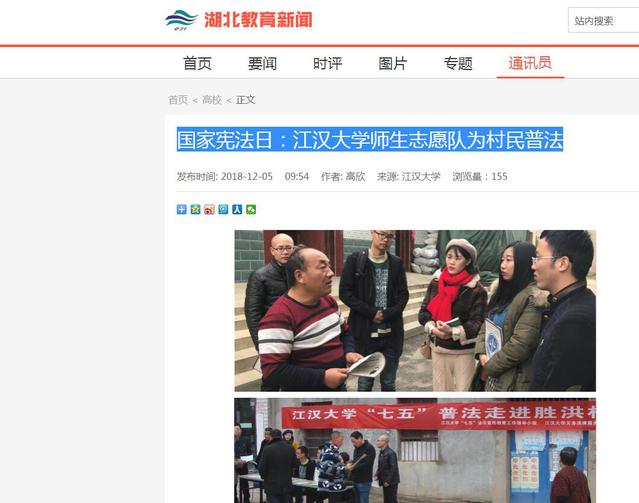Click the e21 wave logo icon
639x503 pixels.
click(181, 20)
